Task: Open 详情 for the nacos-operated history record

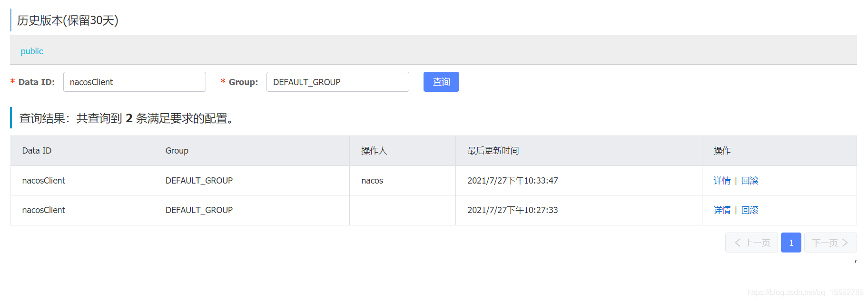Action: [x=721, y=180]
